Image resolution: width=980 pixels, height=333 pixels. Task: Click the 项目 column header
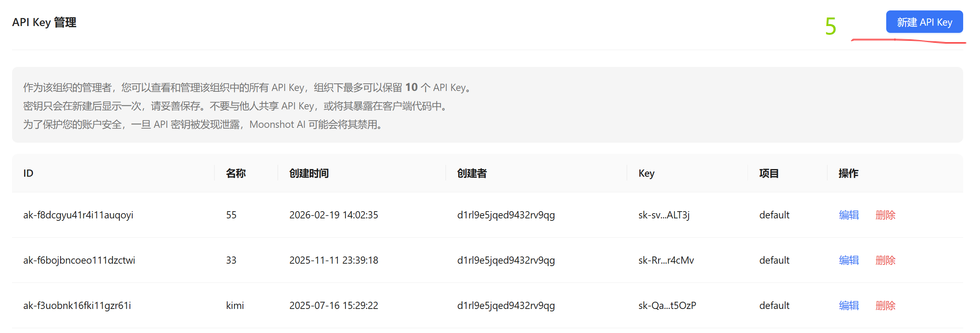pyautogui.click(x=768, y=174)
